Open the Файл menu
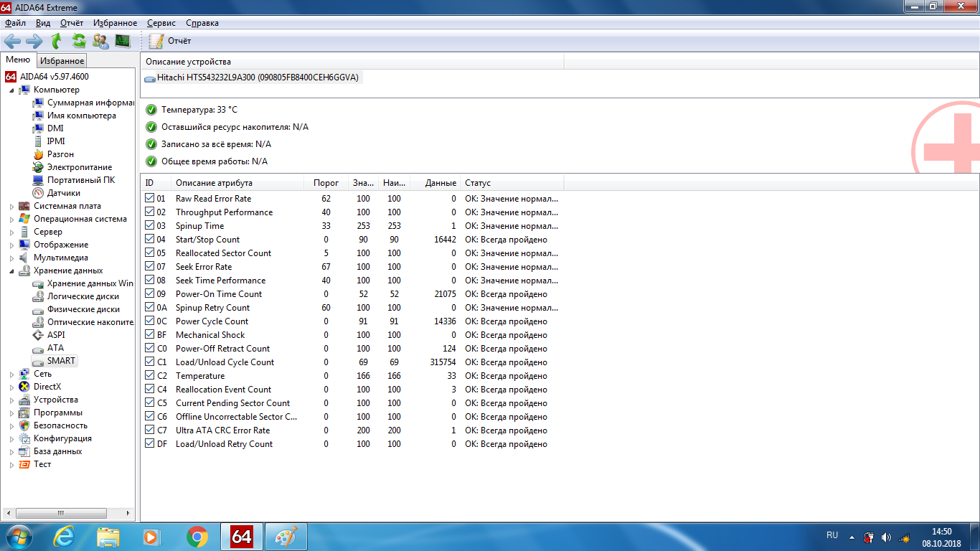 click(x=15, y=23)
